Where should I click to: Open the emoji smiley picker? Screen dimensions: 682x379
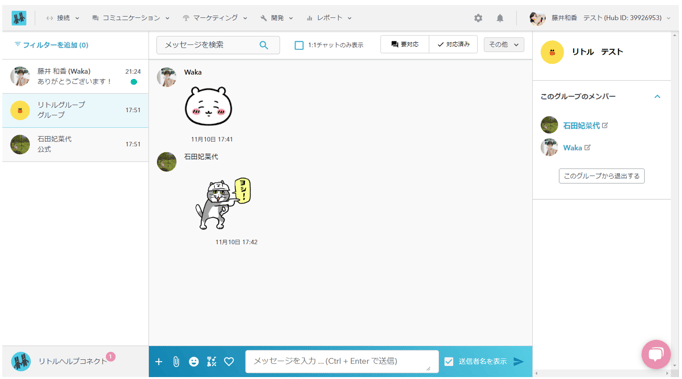[194, 362]
